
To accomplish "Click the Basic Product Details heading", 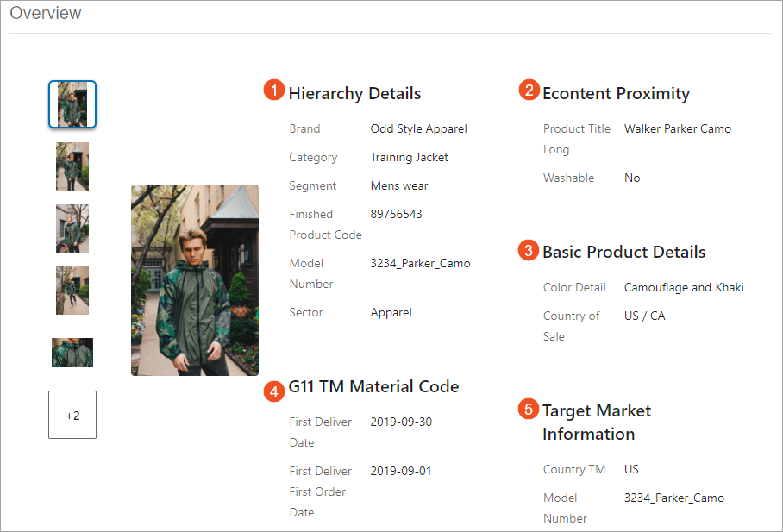I will click(x=624, y=252).
